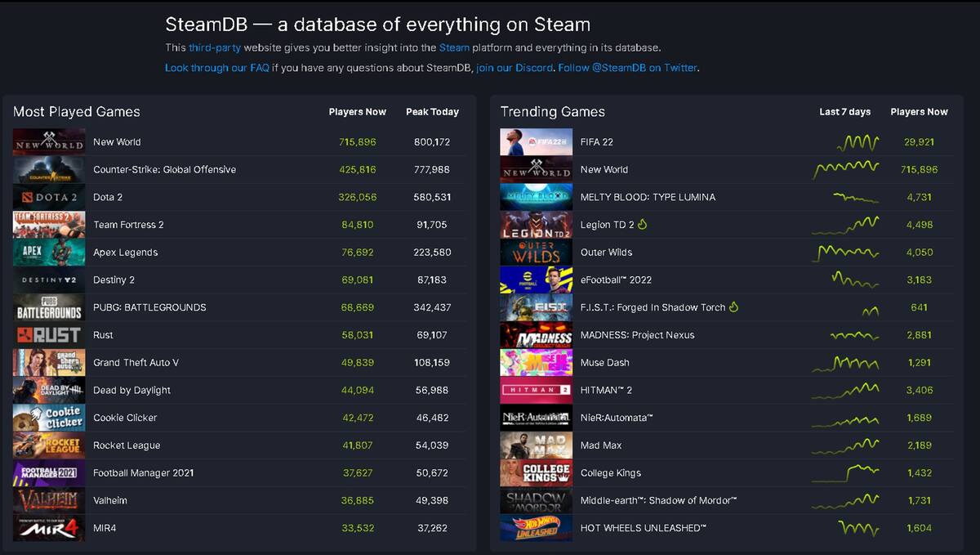Image resolution: width=980 pixels, height=555 pixels.
Task: Open the HITMAN 2 title link
Action: (x=606, y=391)
